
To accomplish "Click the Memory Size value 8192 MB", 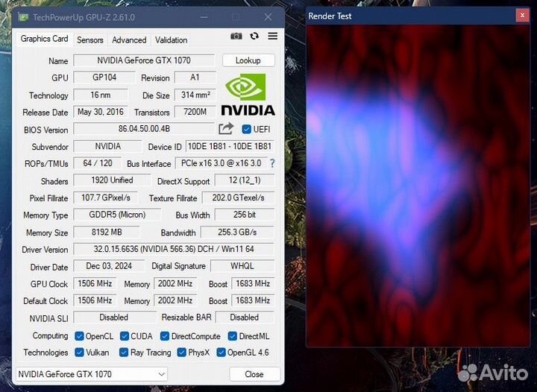I will point(107,233).
